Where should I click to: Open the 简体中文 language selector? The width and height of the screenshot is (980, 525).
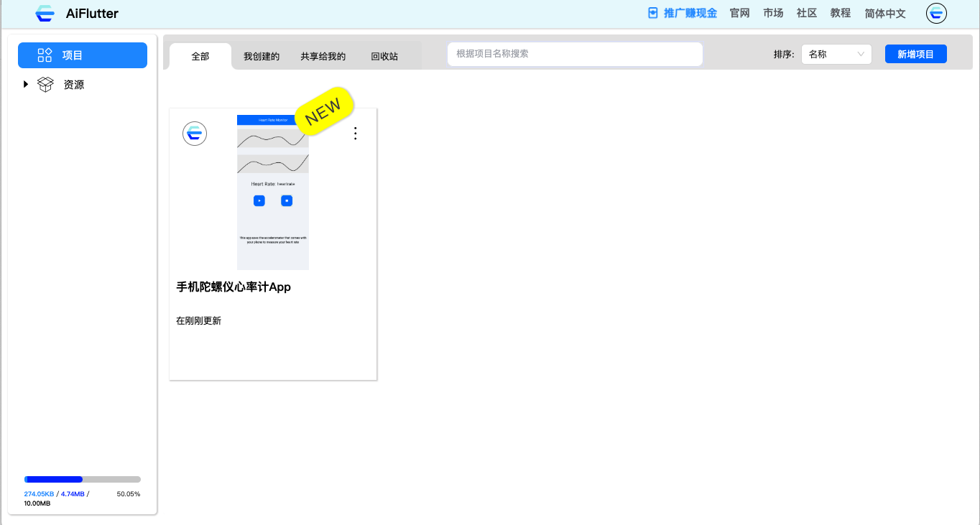coord(885,14)
